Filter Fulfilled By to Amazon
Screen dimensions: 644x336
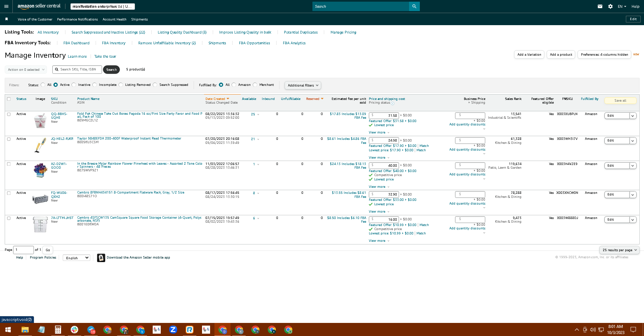(x=234, y=85)
